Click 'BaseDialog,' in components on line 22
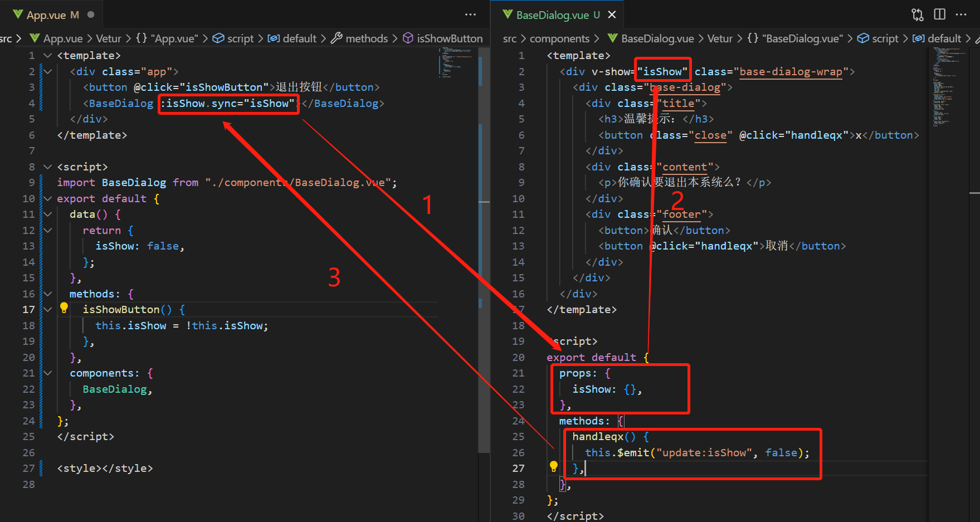 118,389
